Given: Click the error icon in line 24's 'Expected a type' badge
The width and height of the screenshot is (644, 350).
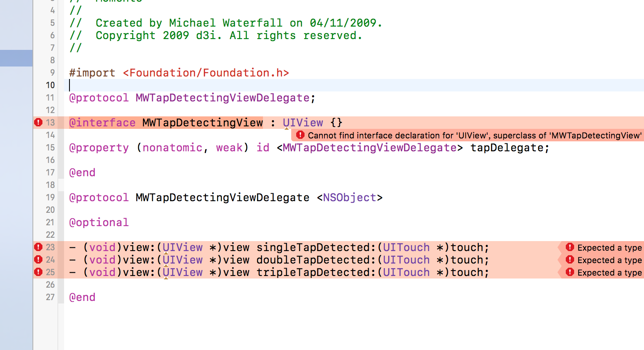Looking at the screenshot, I should point(570,260).
